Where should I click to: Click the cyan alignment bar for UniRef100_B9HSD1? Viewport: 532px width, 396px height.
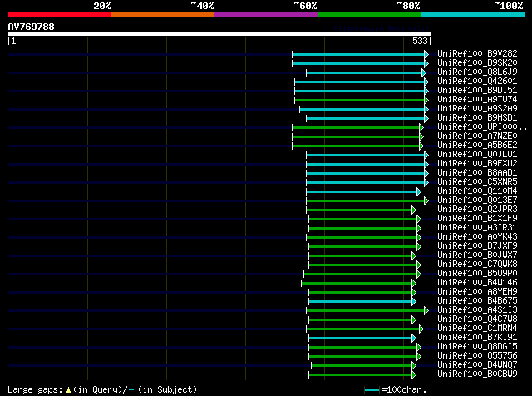[x=365, y=118]
